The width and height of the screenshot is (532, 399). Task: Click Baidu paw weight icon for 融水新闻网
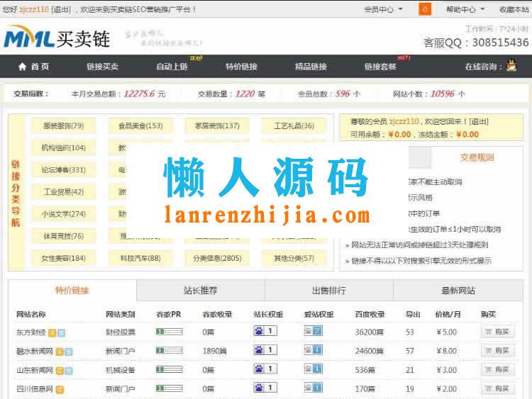coord(265,349)
